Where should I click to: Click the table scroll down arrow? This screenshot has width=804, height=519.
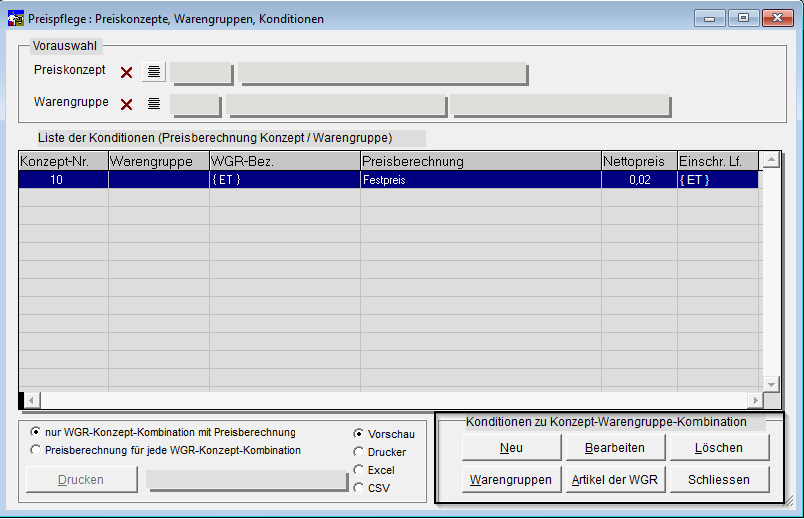[771, 384]
